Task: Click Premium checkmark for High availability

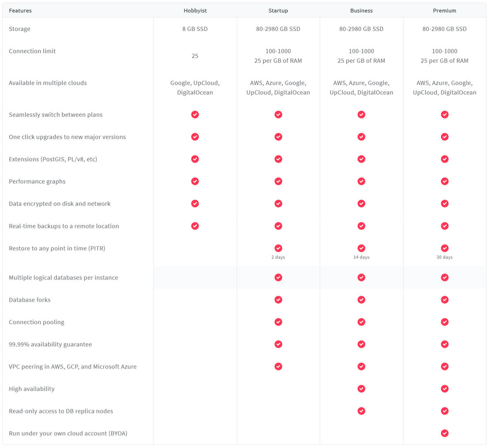Action: (x=444, y=389)
